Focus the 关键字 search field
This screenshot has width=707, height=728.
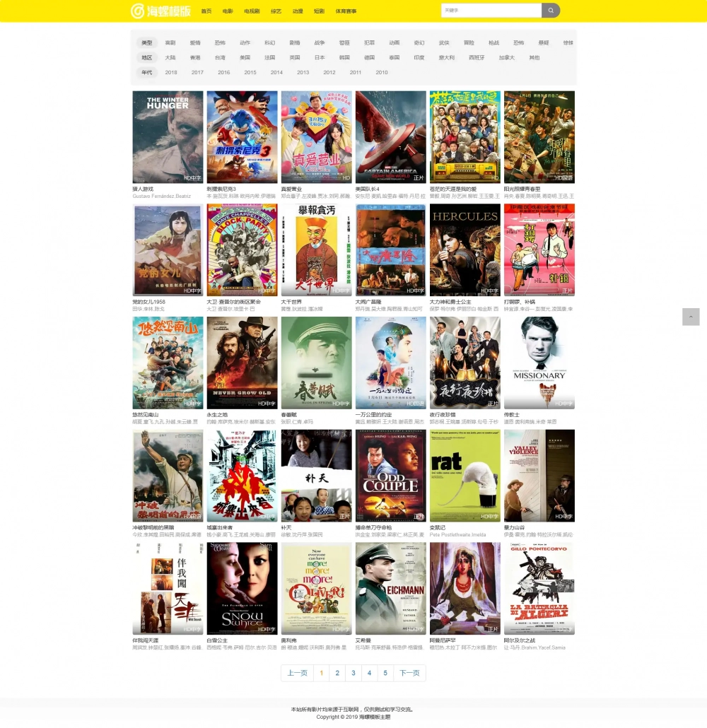[491, 10]
